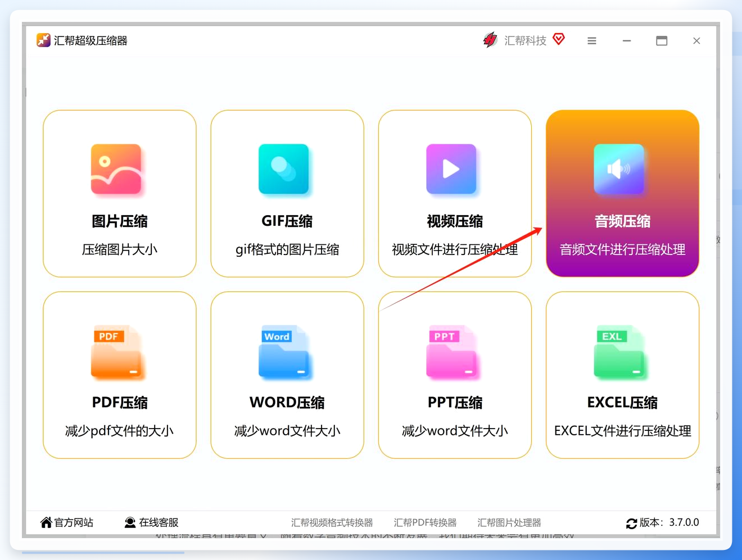This screenshot has width=742, height=560.
Task: Click the WORD压缩 title text
Action: tap(287, 403)
